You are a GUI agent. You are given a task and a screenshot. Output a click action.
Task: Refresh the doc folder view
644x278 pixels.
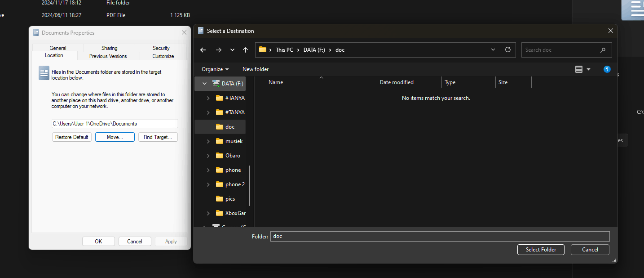508,49
